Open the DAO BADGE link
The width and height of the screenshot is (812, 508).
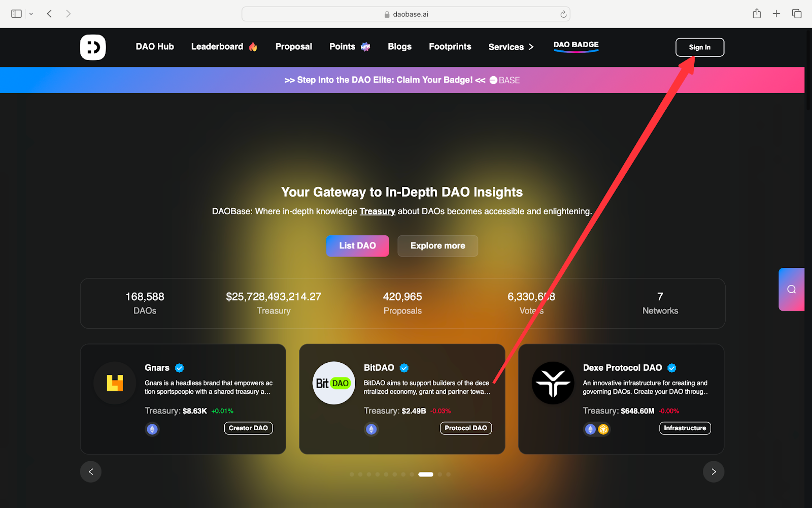coord(576,46)
